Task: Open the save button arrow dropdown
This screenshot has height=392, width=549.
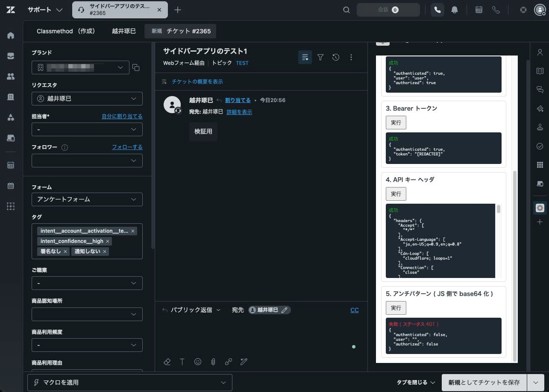Action: pyautogui.click(x=536, y=383)
